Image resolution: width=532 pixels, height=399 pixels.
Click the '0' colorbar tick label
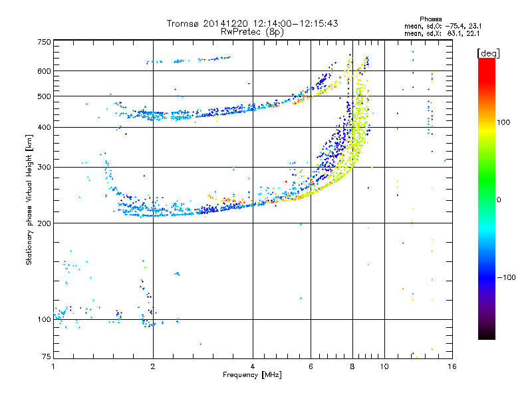499,199
